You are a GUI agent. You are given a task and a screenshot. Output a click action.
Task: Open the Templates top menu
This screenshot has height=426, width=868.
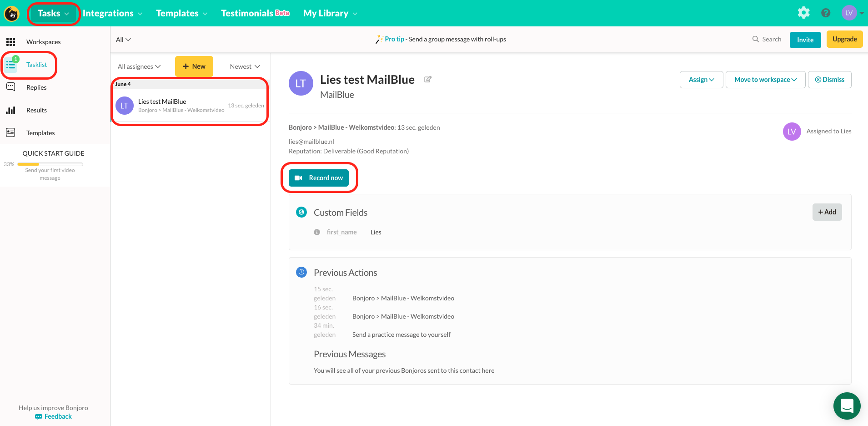point(182,13)
